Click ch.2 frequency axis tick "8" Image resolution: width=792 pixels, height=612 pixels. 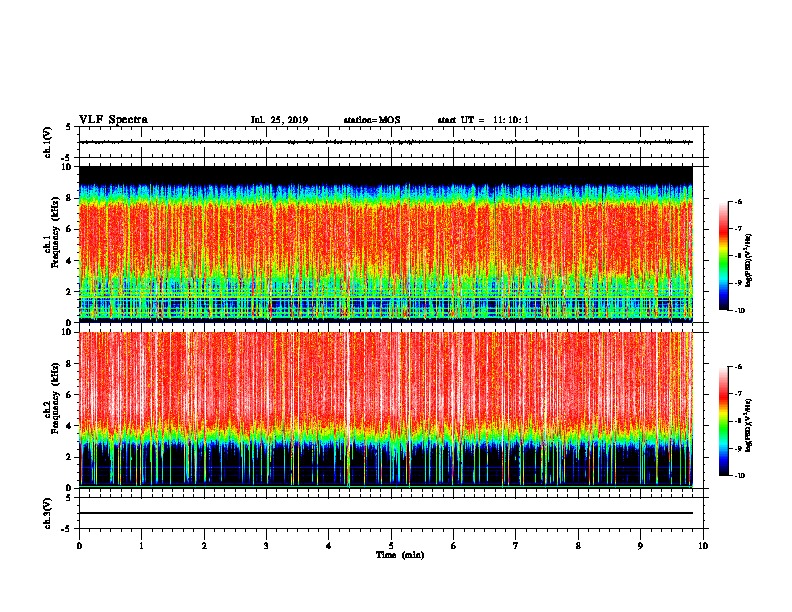point(69,364)
